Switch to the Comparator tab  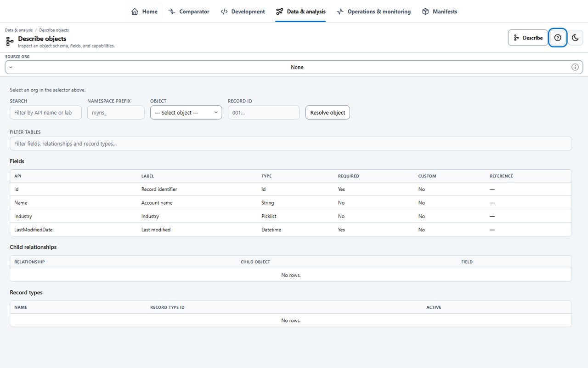tap(189, 11)
